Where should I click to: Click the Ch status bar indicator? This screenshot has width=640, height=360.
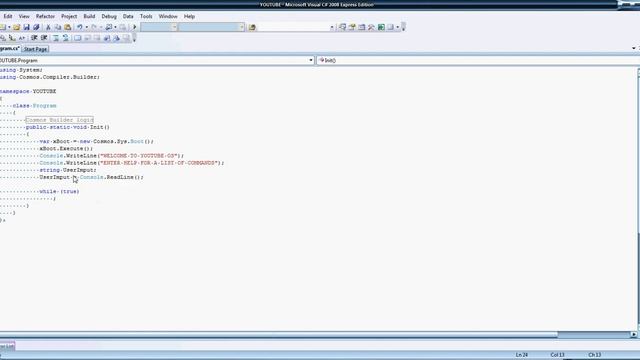(594, 355)
